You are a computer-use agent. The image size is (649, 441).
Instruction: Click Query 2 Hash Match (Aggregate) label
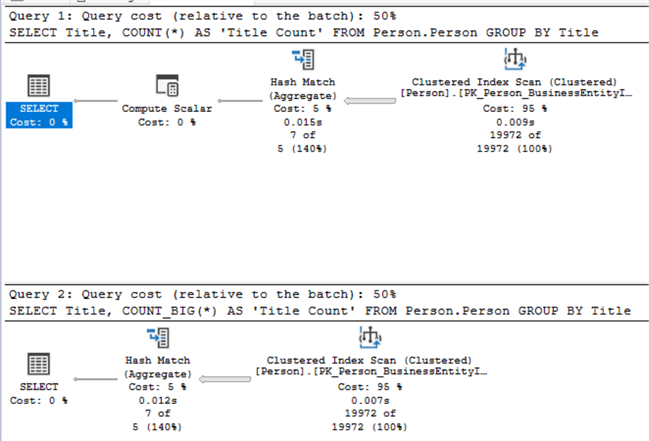point(158,367)
